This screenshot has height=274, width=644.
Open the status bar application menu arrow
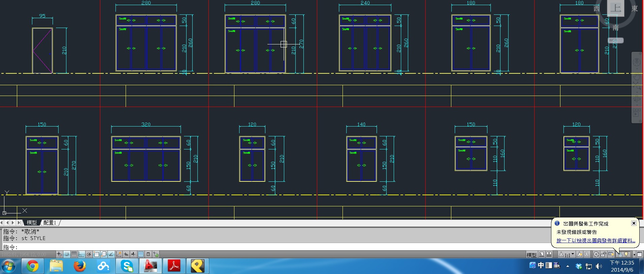(634, 255)
